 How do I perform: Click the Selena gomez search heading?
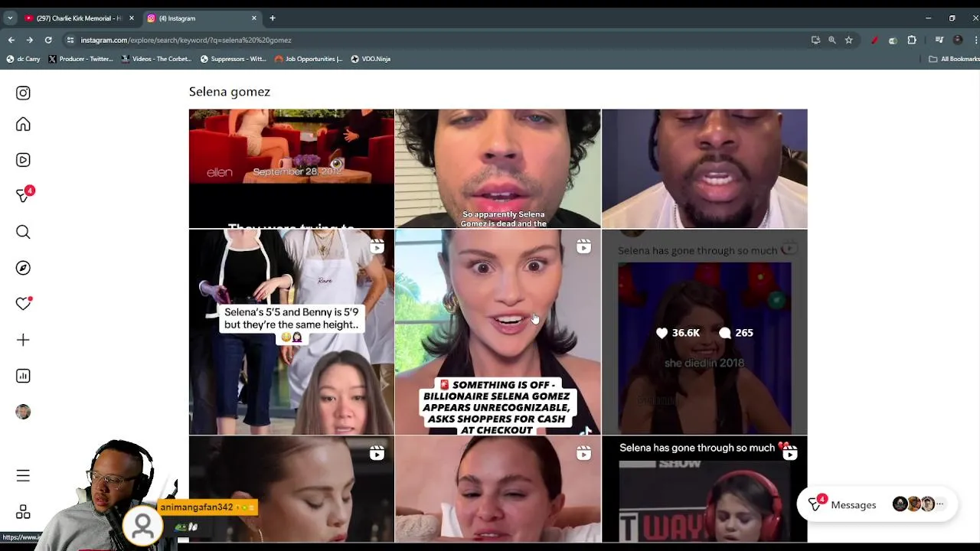230,92
